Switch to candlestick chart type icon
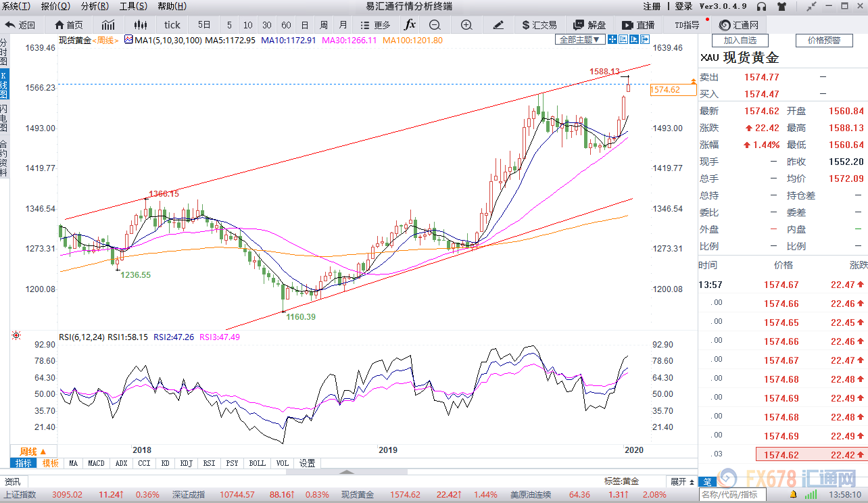868x503 pixels. point(140,25)
